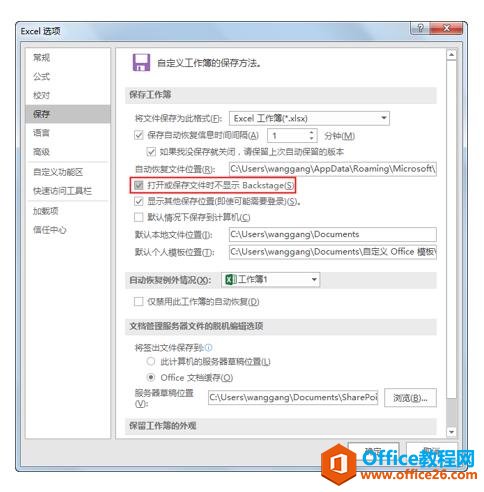Screen dimensions: 484x492
Task: Select Office 文档缓存 radio button
Action: click(151, 377)
